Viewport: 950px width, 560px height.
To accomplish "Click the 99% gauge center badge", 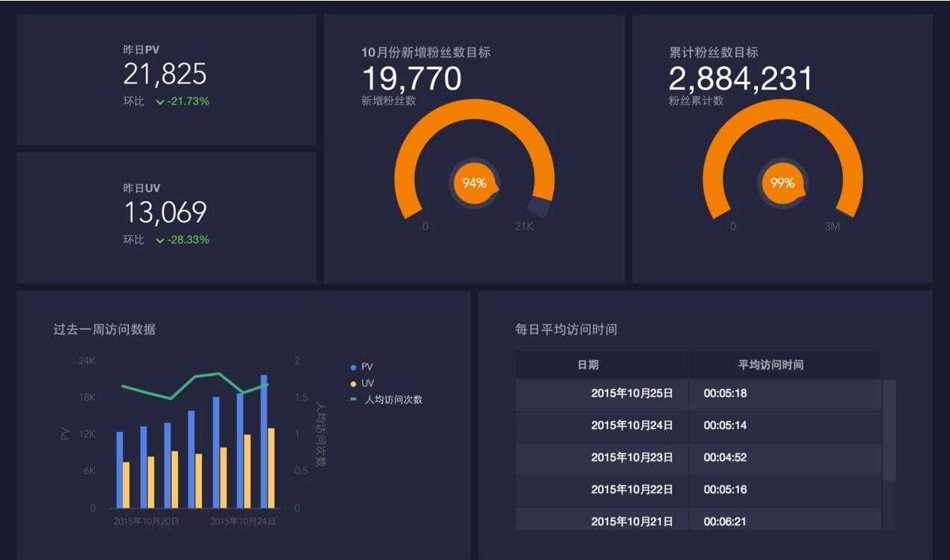I will tap(782, 183).
